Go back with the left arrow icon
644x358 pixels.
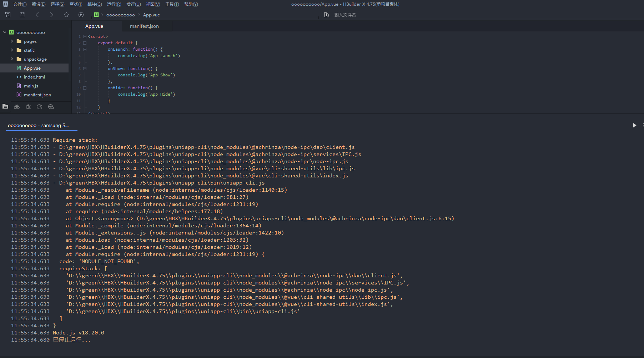point(37,15)
